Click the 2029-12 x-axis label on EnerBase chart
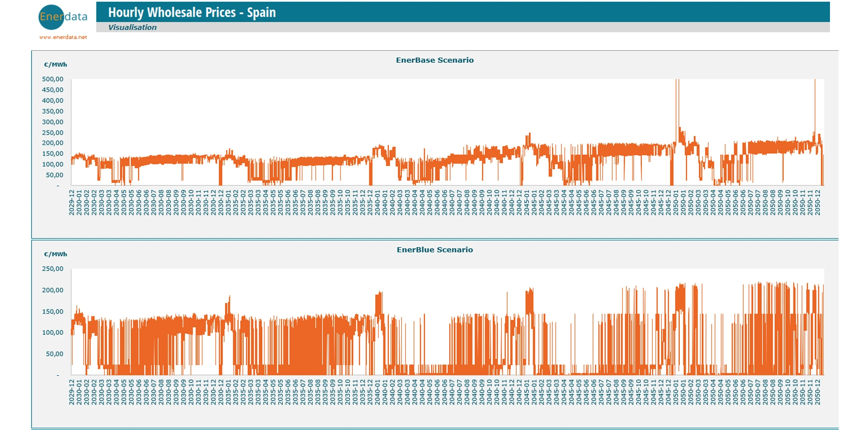The image size is (868, 430). [x=71, y=202]
